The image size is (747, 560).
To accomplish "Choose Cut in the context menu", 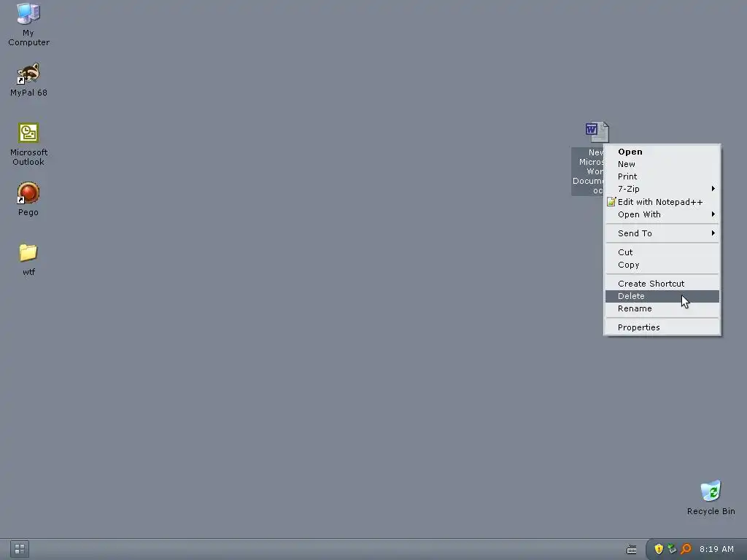I will [x=662, y=252].
